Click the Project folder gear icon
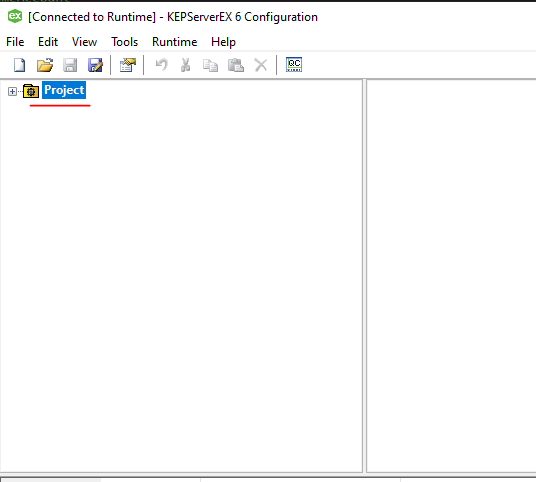Viewport: 536px width, 482px height. click(31, 91)
